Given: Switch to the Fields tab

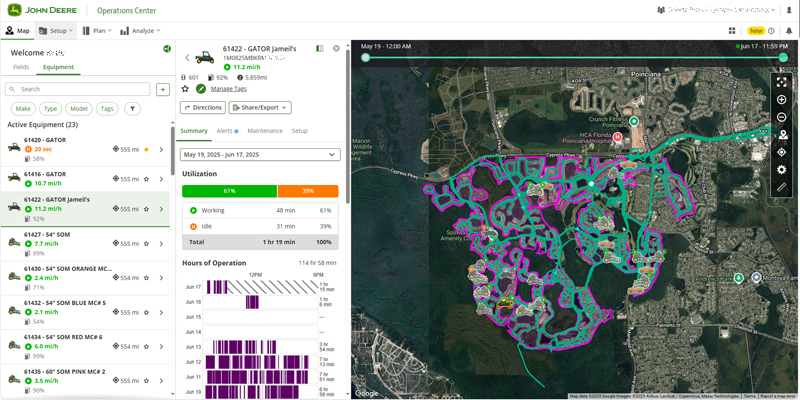Looking at the screenshot, I should point(21,67).
